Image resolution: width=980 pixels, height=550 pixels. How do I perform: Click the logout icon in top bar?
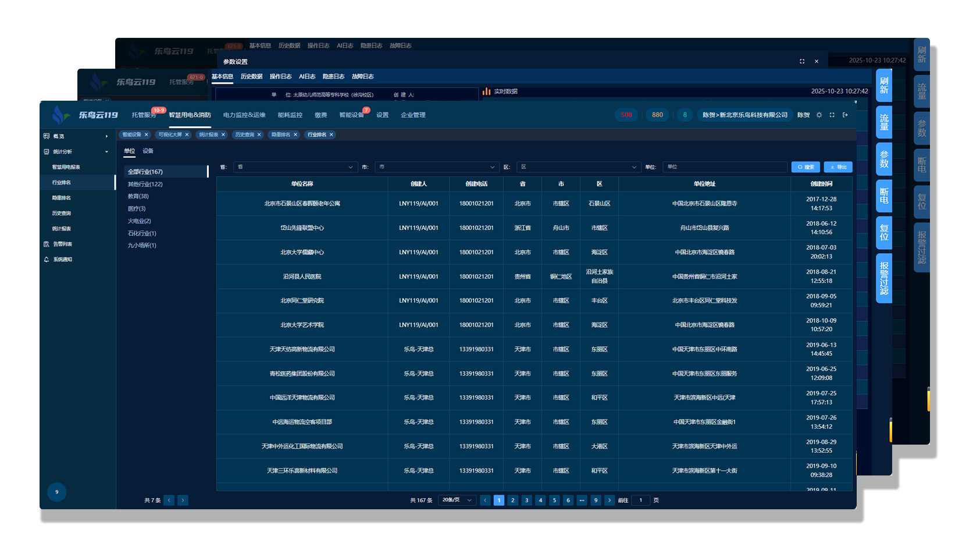(845, 115)
